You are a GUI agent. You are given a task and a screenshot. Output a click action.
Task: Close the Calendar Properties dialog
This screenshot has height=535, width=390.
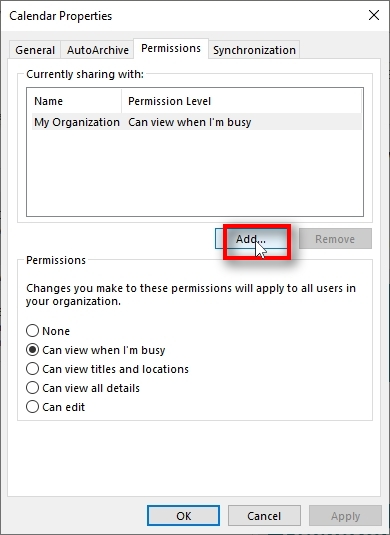click(374, 15)
